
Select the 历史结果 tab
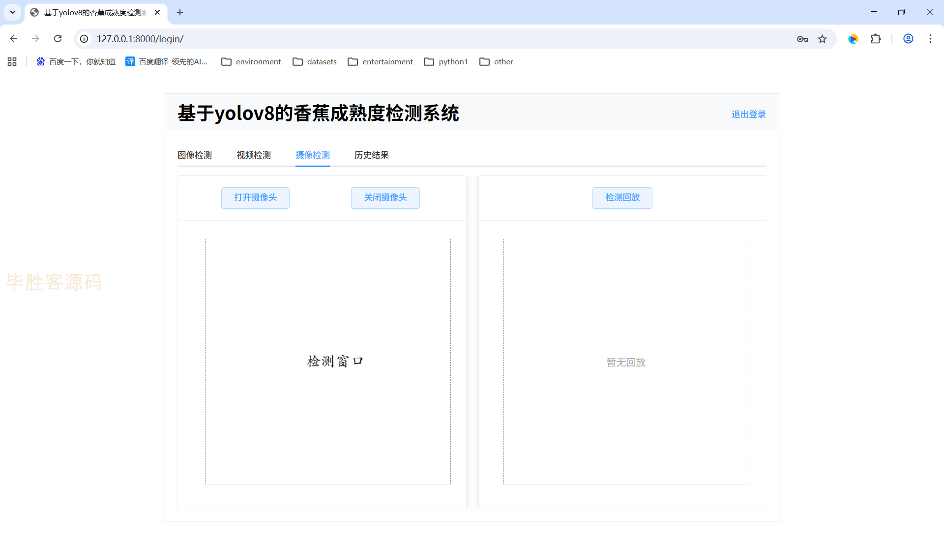coord(371,155)
